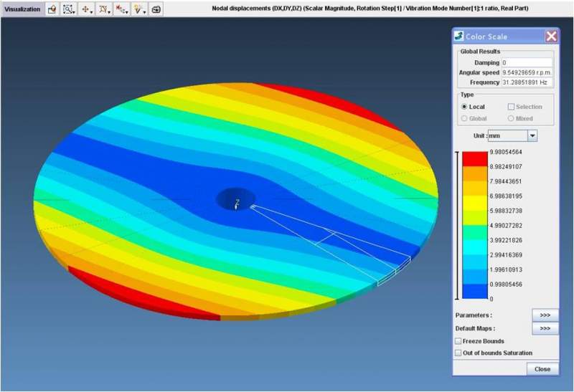Close the Color Scale panel with X

pyautogui.click(x=551, y=37)
